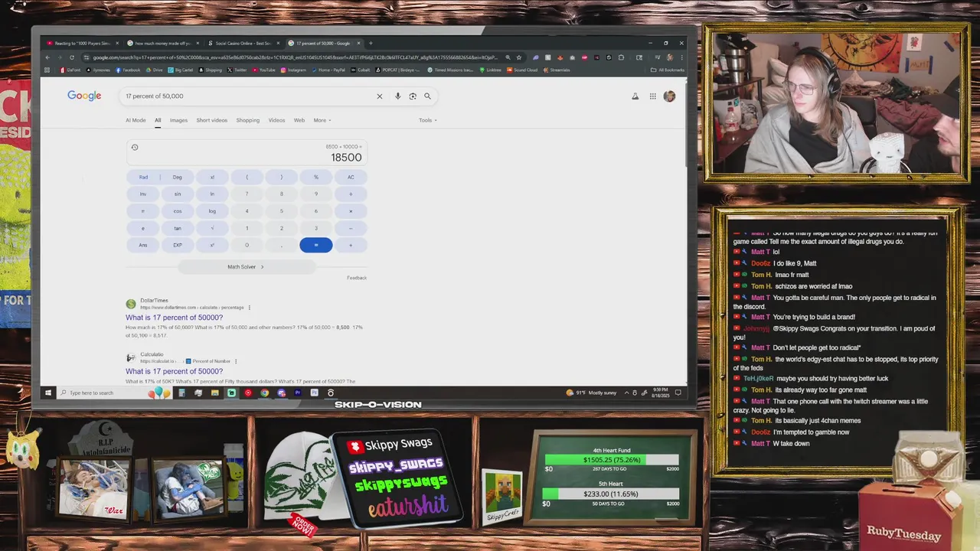The height and width of the screenshot is (551, 980).
Task: Switch calculator to Deg mode
Action: click(178, 177)
